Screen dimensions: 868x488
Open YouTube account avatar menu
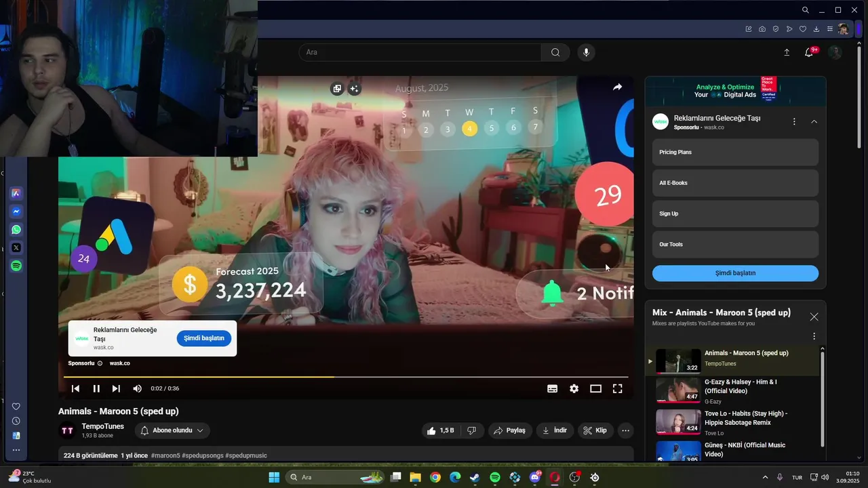[x=835, y=52]
